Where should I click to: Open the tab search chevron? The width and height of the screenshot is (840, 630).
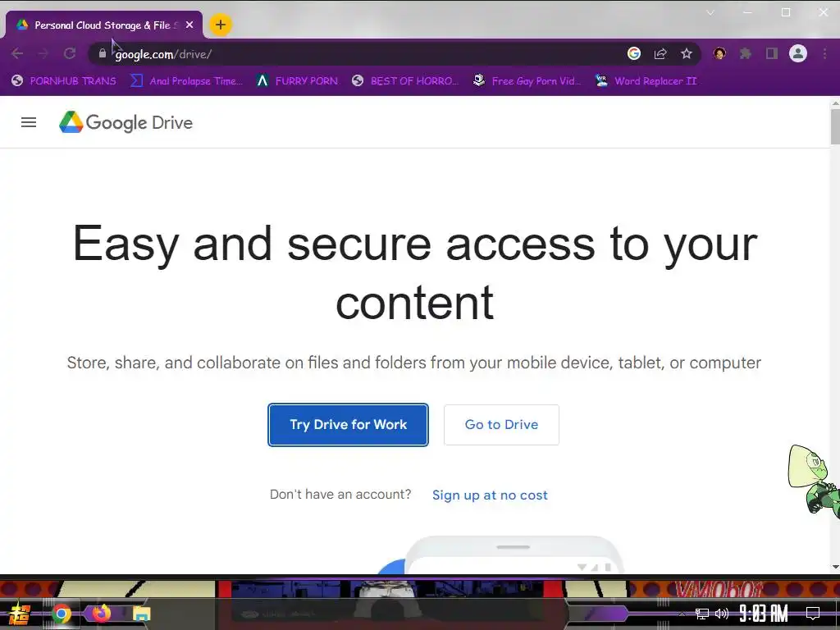pyautogui.click(x=710, y=13)
